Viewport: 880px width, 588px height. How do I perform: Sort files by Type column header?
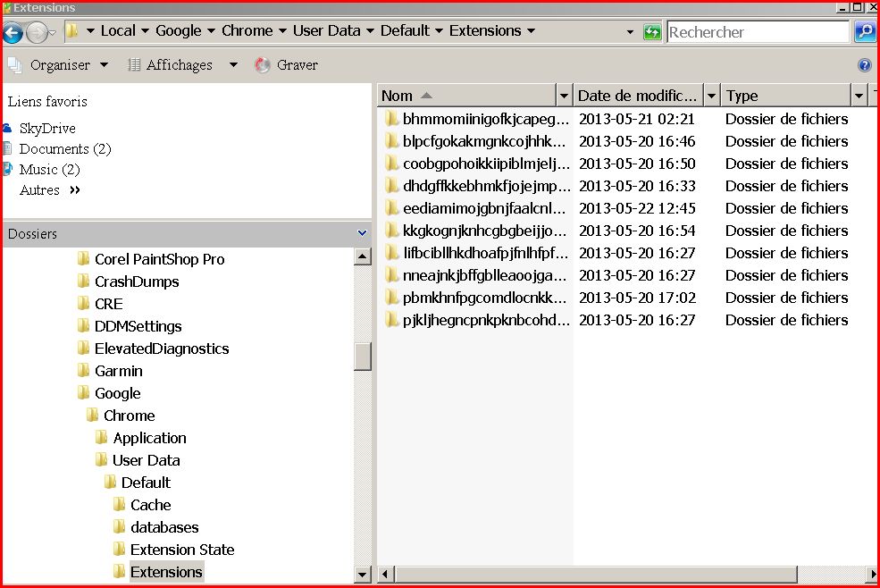click(x=784, y=96)
